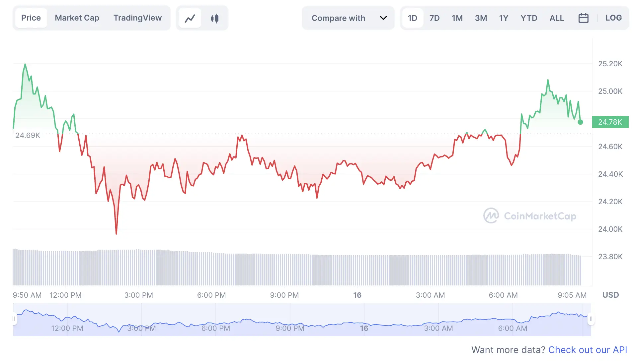
Task: Select the 7D time range
Action: point(434,18)
